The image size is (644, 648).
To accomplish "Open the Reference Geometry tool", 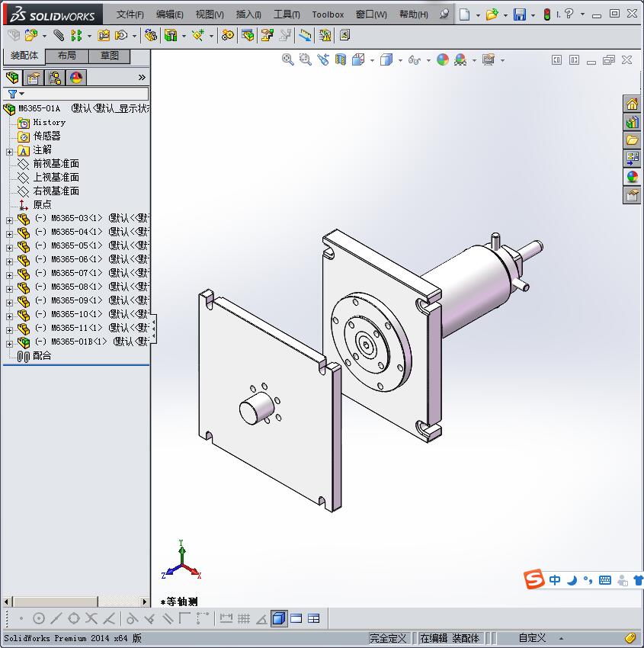I will [198, 36].
